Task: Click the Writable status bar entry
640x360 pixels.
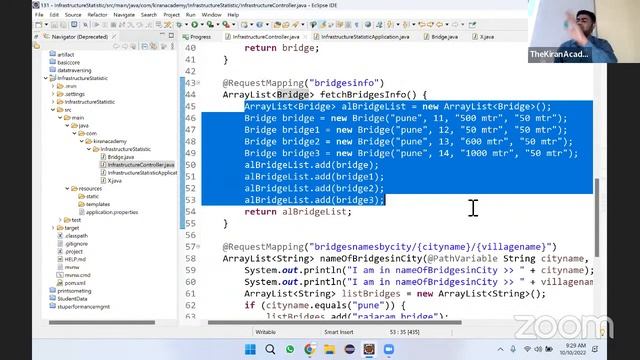Action: pos(266,332)
